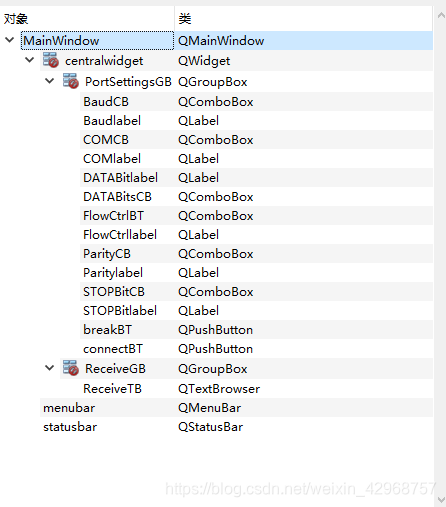
Task: Click the PortSettingsGB group box icon
Action: pos(71,81)
